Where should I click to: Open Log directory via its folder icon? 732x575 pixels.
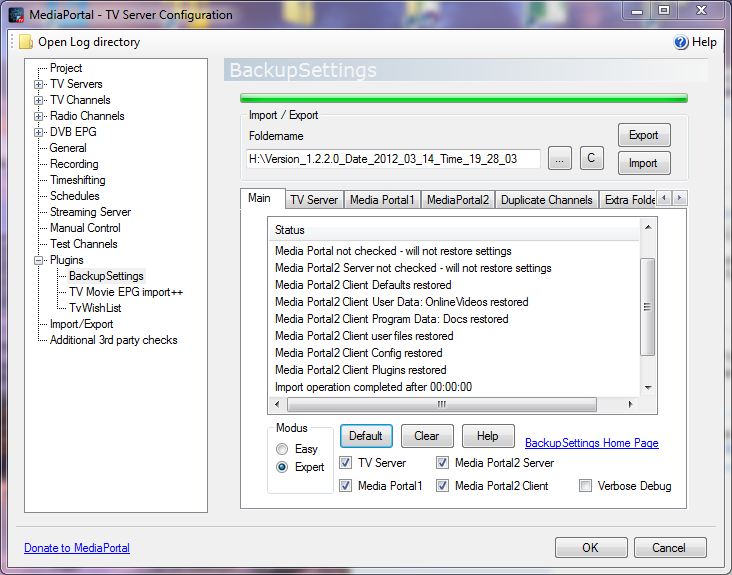(26, 42)
